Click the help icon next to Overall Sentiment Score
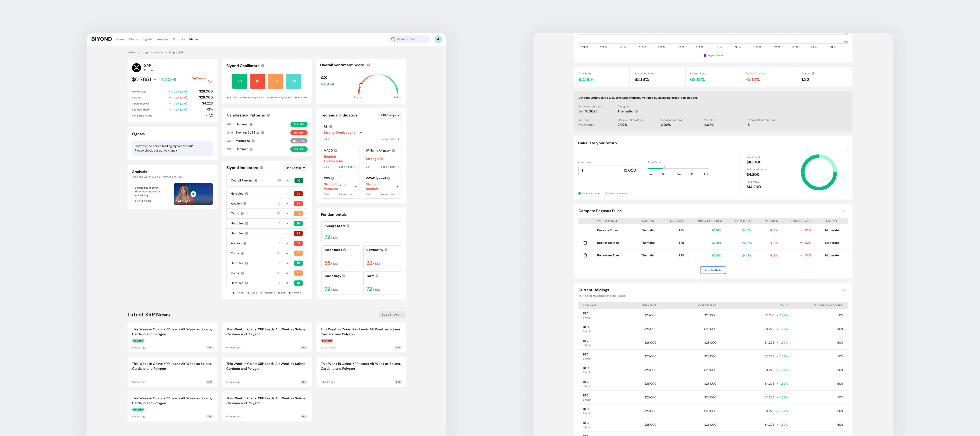Image resolution: width=980 pixels, height=436 pixels. tap(368, 65)
